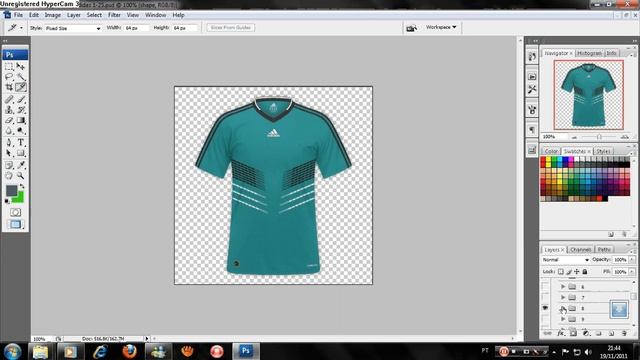Reset default foreground and background colors
The width and height of the screenshot is (640, 360).
pos(7,201)
